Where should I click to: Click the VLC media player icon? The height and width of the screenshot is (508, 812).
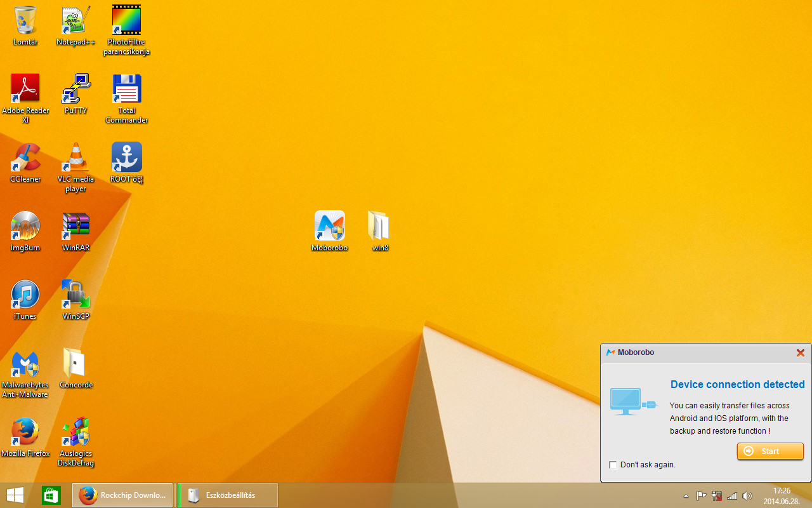coord(75,158)
